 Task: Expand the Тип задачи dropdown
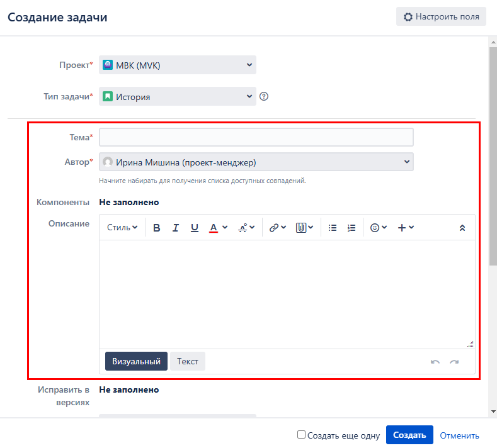tap(178, 97)
